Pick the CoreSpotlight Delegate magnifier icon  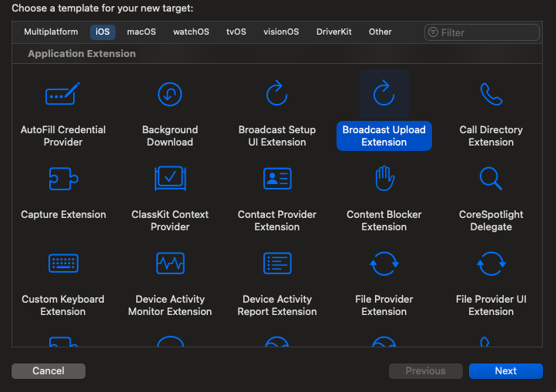pyautogui.click(x=491, y=179)
